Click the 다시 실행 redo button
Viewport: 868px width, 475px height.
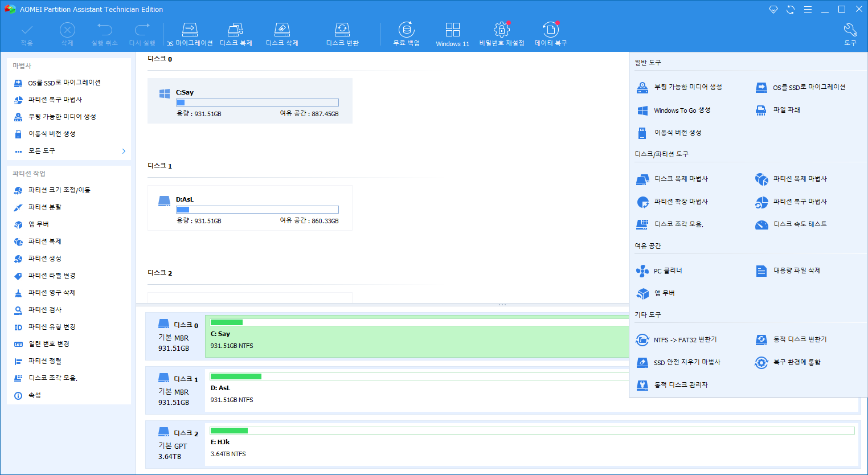tap(142, 35)
